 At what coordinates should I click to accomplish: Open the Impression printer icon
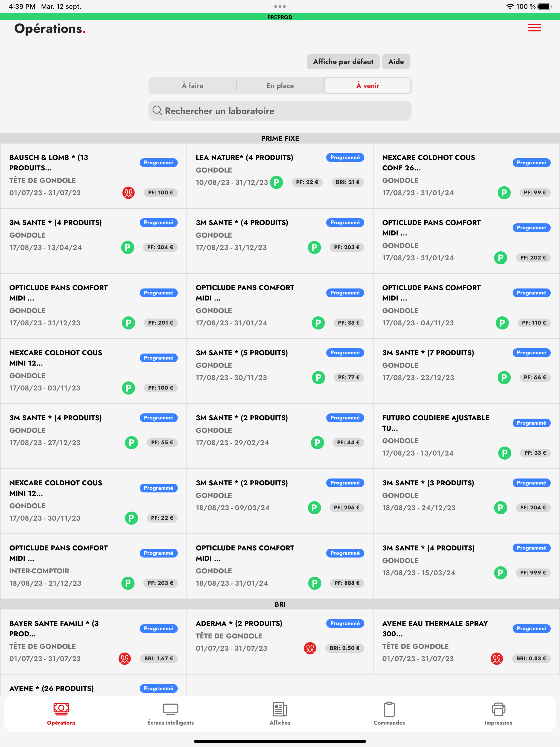point(498,709)
